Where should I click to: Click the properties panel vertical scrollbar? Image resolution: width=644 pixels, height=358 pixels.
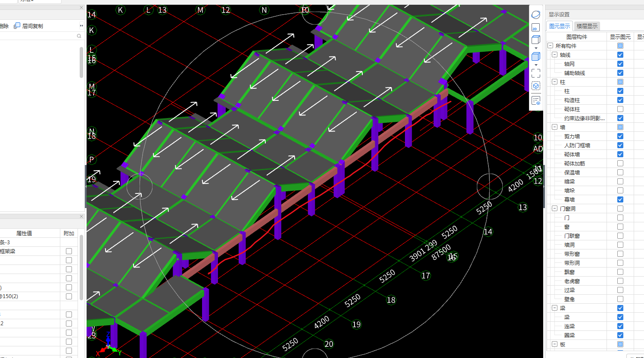tap(81, 267)
